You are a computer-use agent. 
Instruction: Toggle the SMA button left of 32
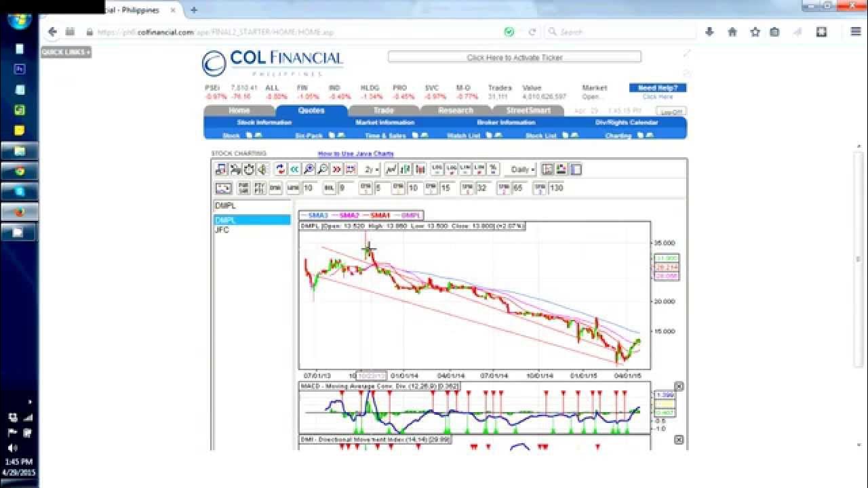(467, 188)
